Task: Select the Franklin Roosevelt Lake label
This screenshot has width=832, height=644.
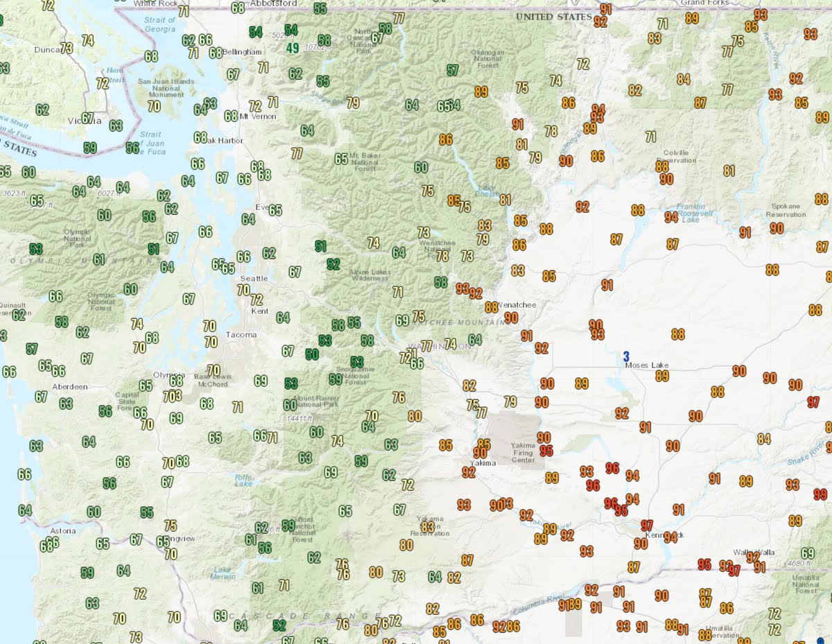Action: tap(691, 212)
